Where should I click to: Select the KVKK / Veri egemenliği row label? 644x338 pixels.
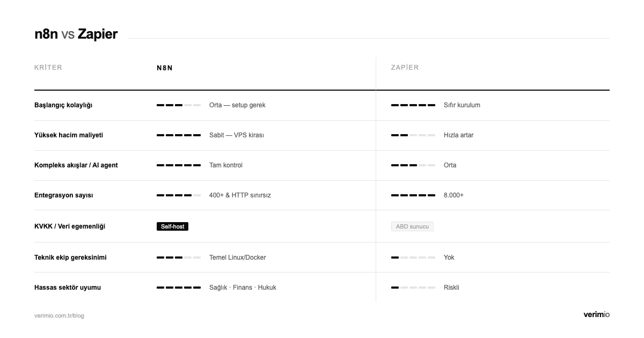70,226
